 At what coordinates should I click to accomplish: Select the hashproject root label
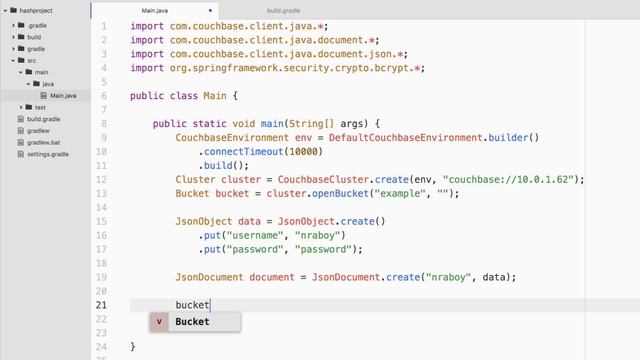pos(36,11)
